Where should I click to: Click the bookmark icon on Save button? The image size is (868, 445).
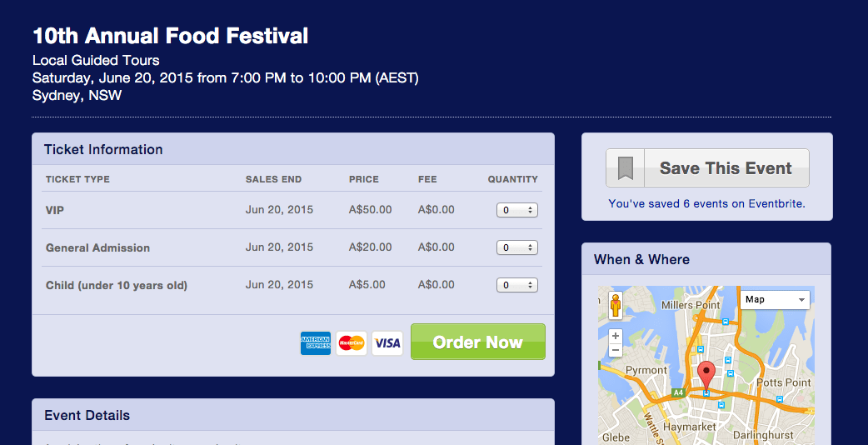point(626,168)
